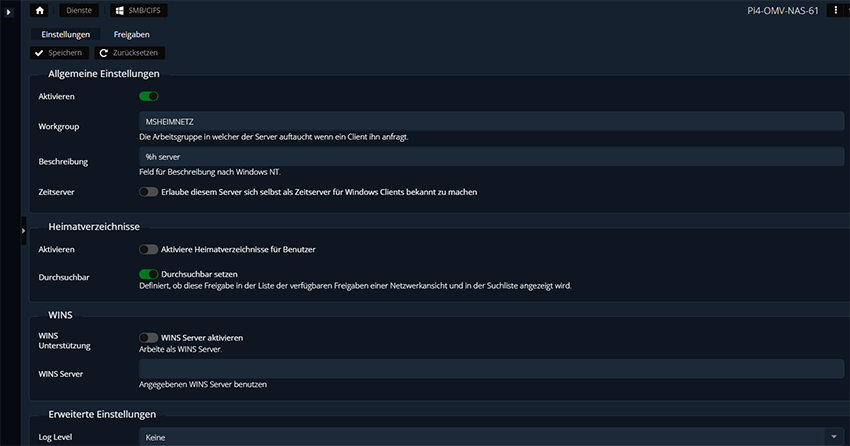
Task: Turn off Durchsuchbar setzen switch
Action: point(149,273)
